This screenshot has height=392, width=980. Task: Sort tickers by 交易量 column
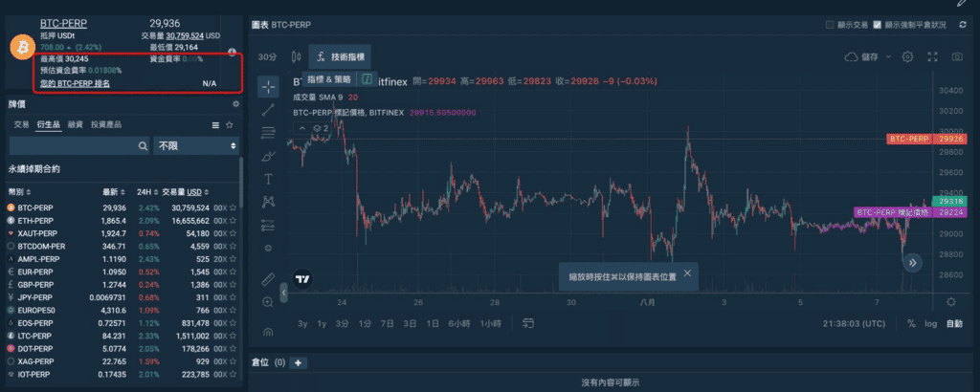click(x=186, y=191)
